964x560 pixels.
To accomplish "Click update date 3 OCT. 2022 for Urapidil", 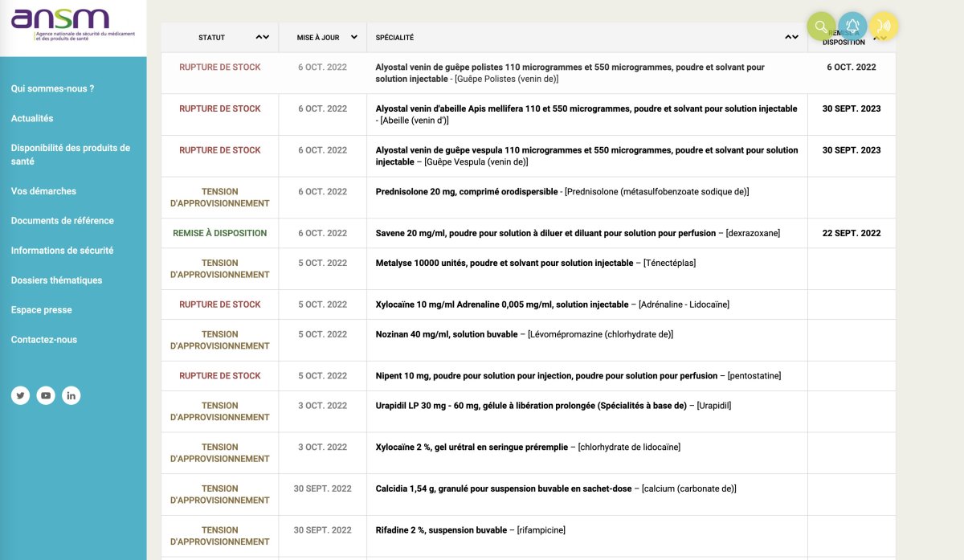I will click(323, 406).
